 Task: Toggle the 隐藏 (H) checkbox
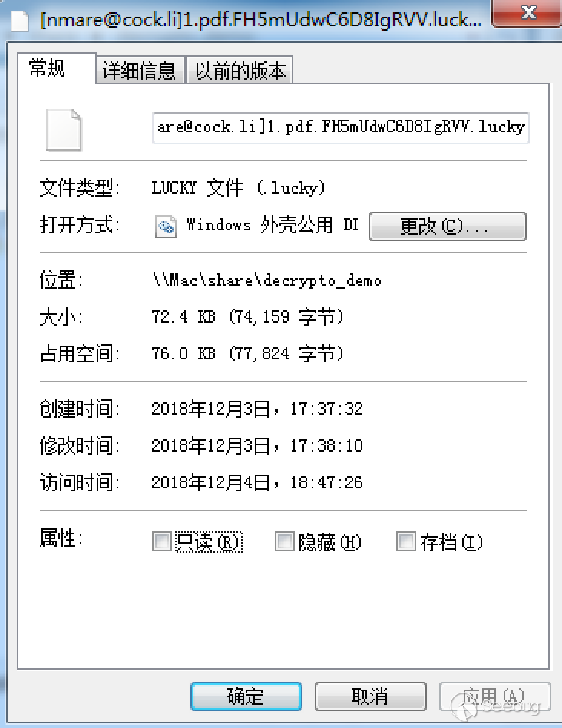285,541
